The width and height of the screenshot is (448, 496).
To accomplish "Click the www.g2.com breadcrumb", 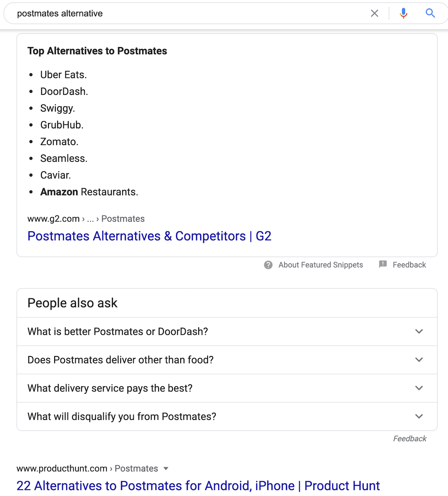I will tap(53, 219).
